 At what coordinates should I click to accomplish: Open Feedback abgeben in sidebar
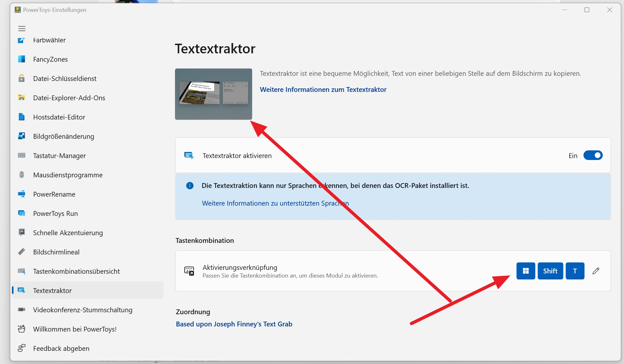(61, 349)
